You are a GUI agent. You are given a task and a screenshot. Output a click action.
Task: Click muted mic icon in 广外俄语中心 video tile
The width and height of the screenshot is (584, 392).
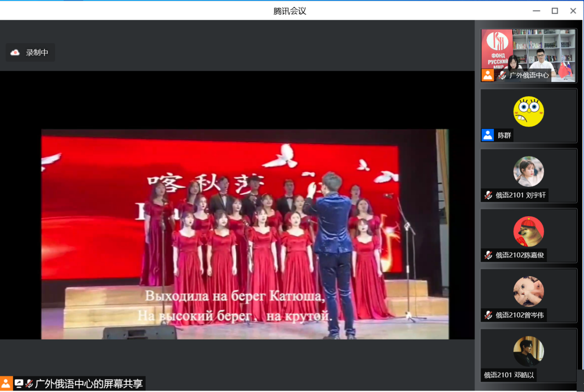click(x=502, y=75)
